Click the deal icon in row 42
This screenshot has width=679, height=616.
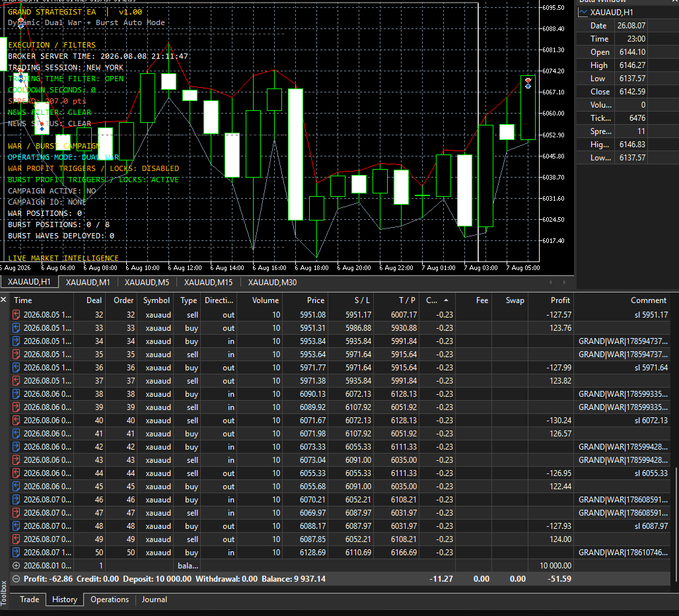coord(16,447)
